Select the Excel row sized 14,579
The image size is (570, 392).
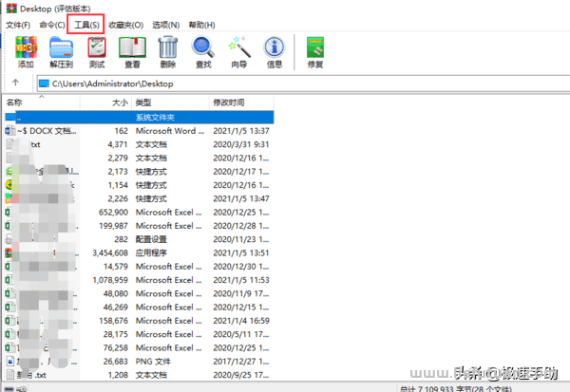coord(140,267)
